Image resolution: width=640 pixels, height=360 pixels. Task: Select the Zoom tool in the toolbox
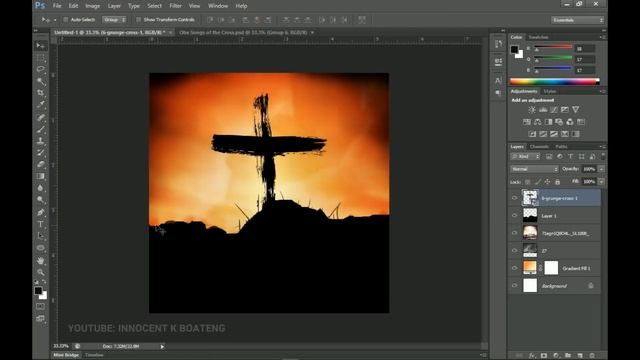click(x=40, y=272)
